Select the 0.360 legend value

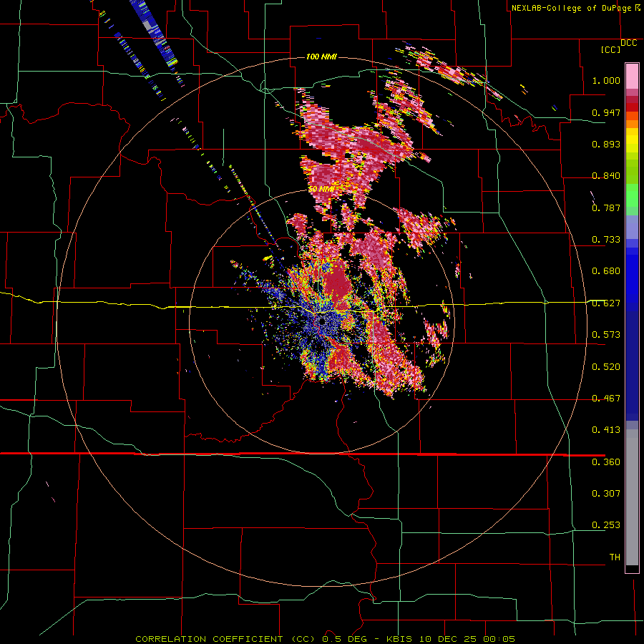606,462
